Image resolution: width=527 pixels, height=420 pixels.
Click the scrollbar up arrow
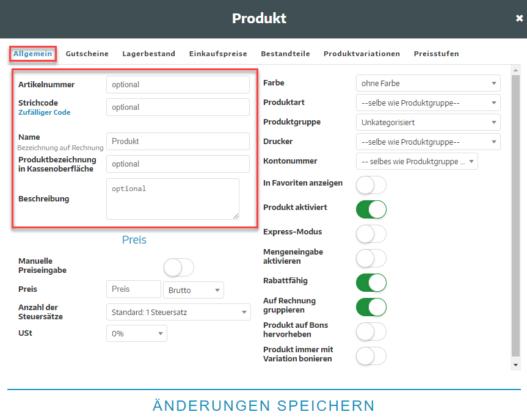515,70
